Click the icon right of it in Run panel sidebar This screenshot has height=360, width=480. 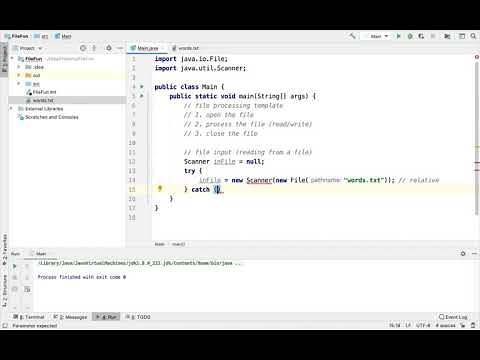coord(27,289)
